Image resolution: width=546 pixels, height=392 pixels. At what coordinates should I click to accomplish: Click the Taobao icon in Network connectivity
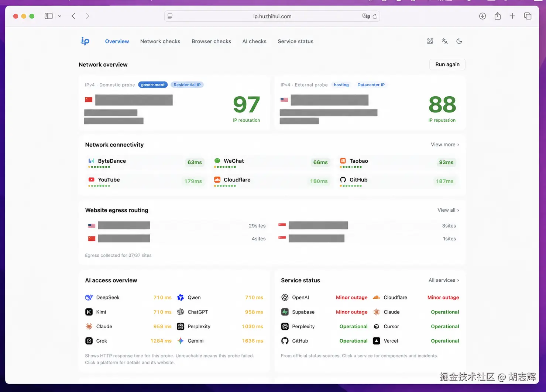pyautogui.click(x=343, y=161)
